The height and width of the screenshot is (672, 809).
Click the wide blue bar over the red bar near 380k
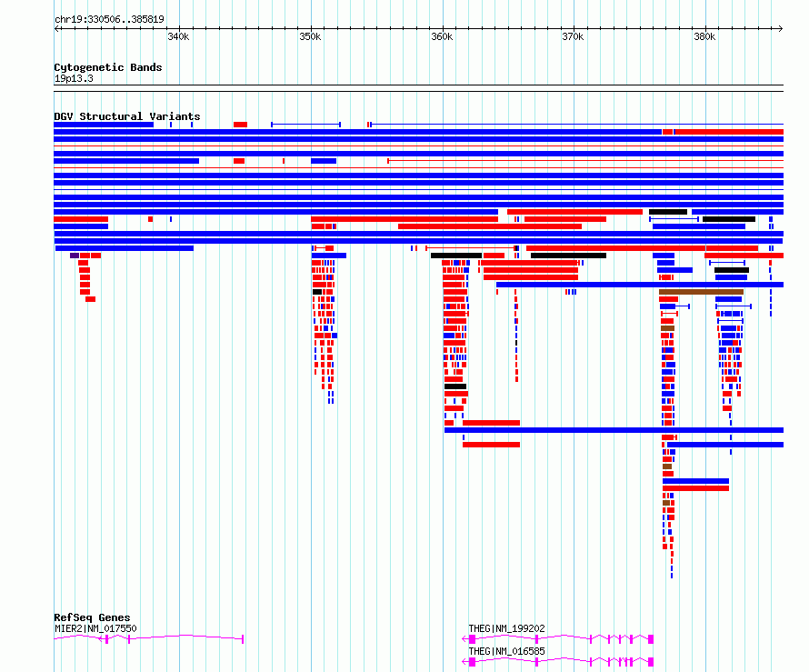696,481
